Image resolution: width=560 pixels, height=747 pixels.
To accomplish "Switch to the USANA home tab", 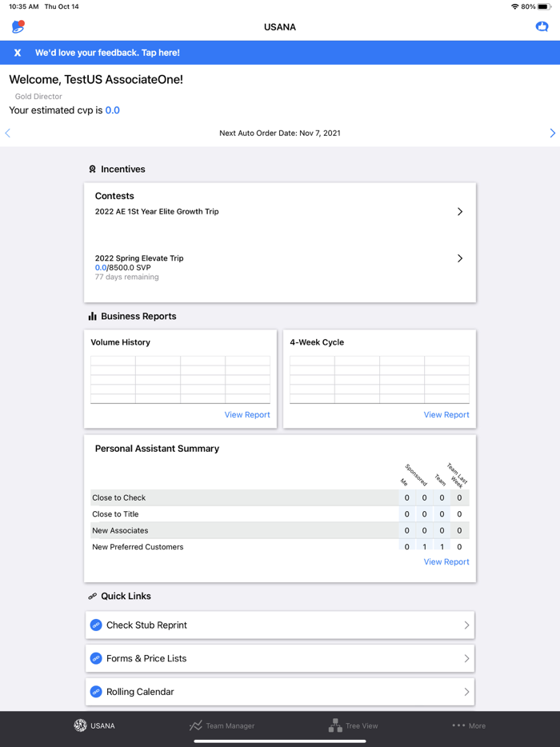I will pos(94,725).
